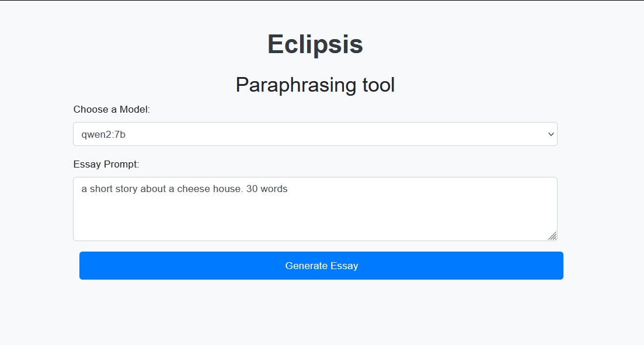Select the qwen2:7b model text
This screenshot has width=644, height=345.
pos(103,135)
